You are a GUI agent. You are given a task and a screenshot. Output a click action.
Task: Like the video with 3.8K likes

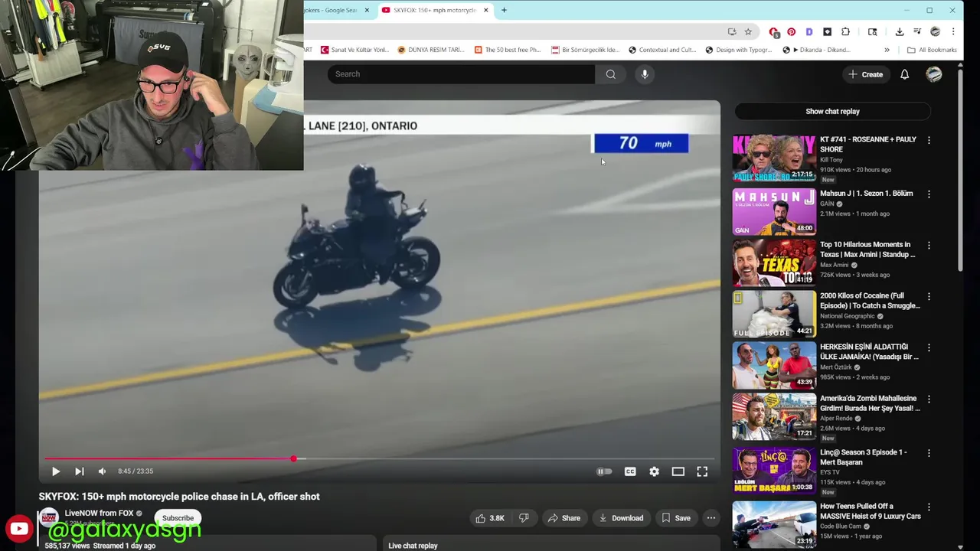490,518
